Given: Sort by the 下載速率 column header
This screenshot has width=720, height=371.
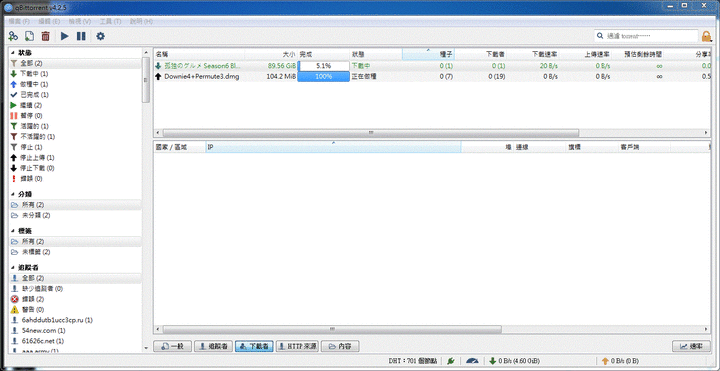Looking at the screenshot, I should click(x=534, y=54).
